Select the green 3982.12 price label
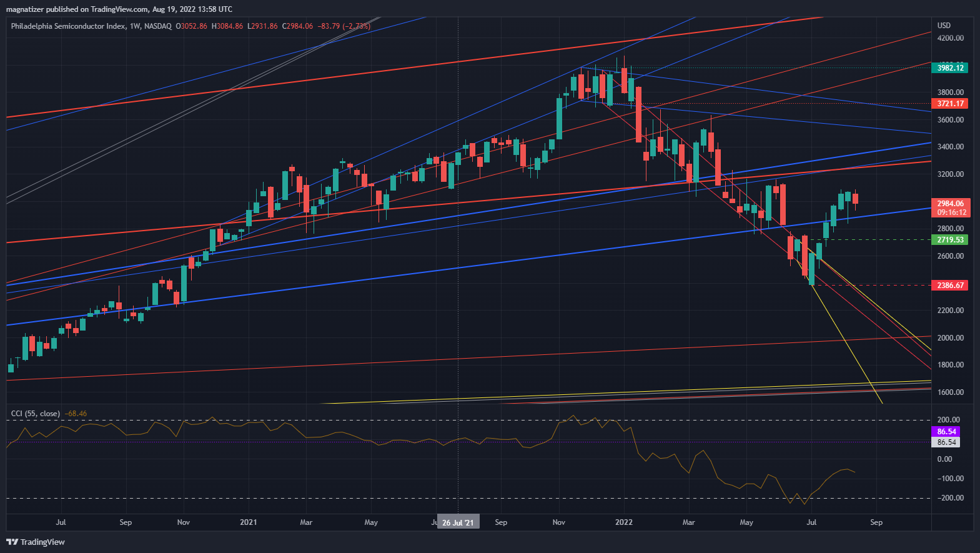Image resolution: width=980 pixels, height=553 pixels. click(x=949, y=67)
